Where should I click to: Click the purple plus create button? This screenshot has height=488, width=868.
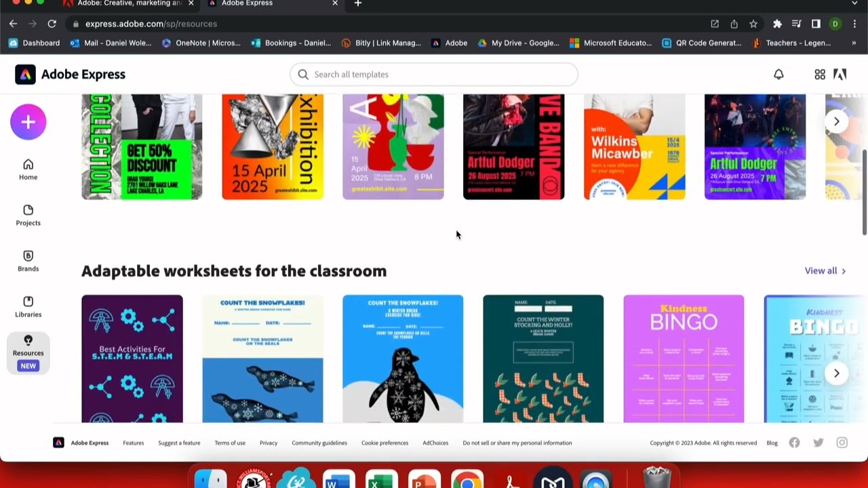point(28,122)
